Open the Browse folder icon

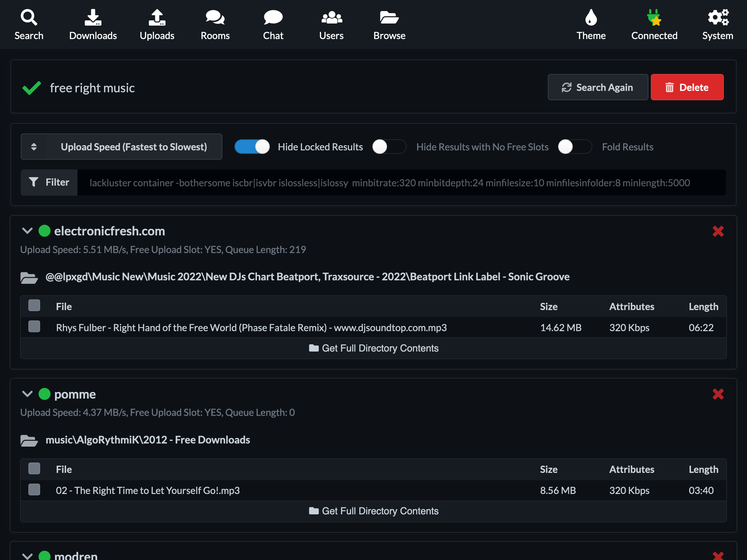389,18
